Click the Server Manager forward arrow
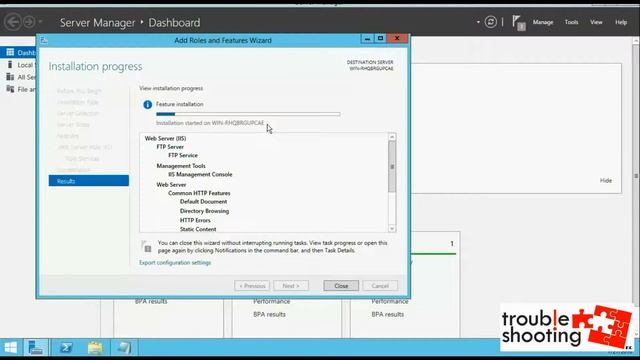640x360 pixels. click(29, 22)
